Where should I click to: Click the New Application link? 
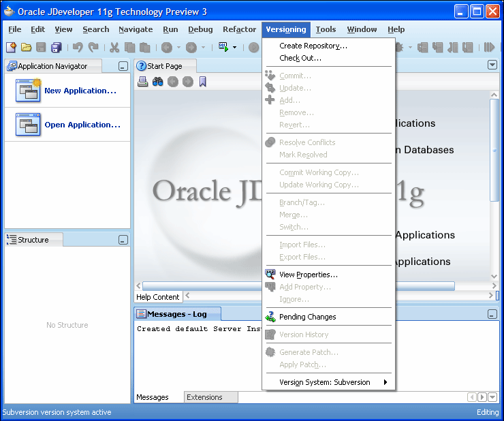[80, 91]
